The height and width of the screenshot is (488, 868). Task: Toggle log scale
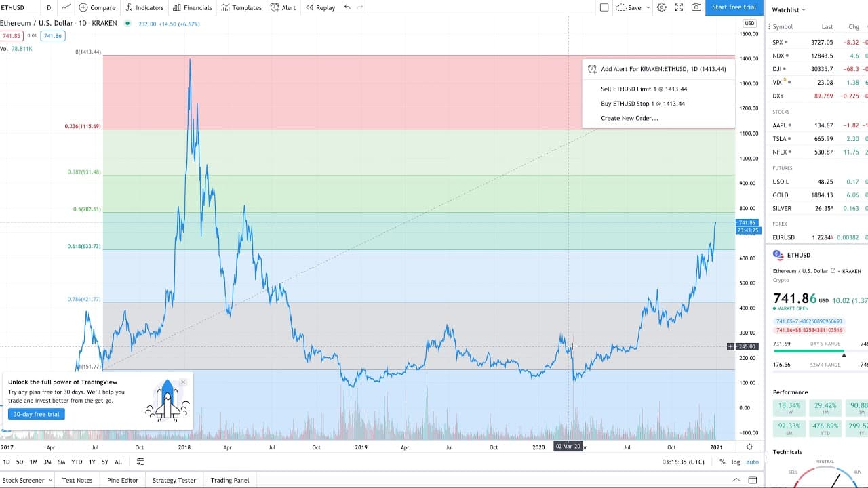736,462
